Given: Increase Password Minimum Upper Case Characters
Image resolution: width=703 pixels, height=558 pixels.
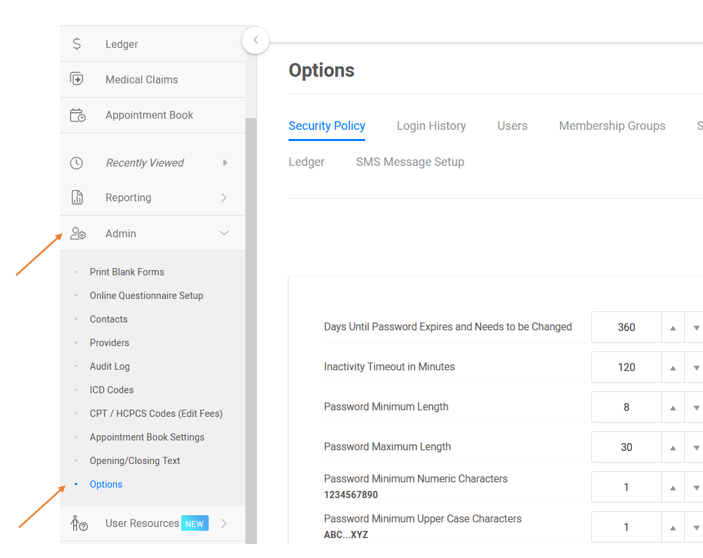Looking at the screenshot, I should click(x=673, y=527).
